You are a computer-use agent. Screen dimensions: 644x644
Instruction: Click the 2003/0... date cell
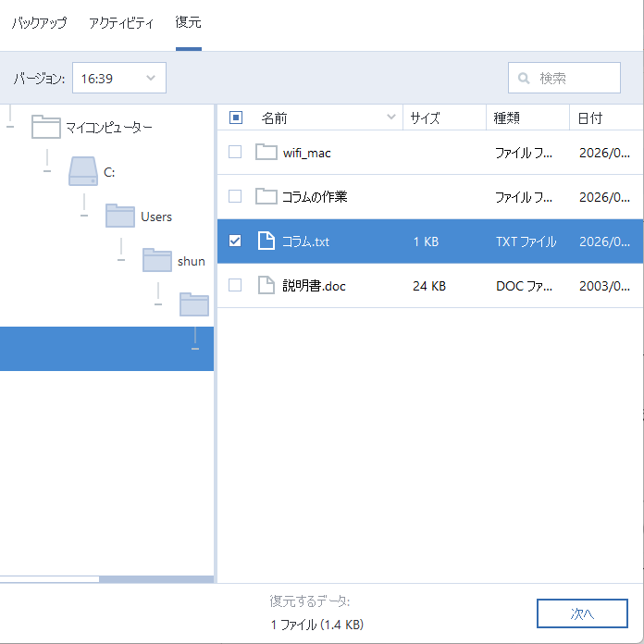(x=604, y=286)
